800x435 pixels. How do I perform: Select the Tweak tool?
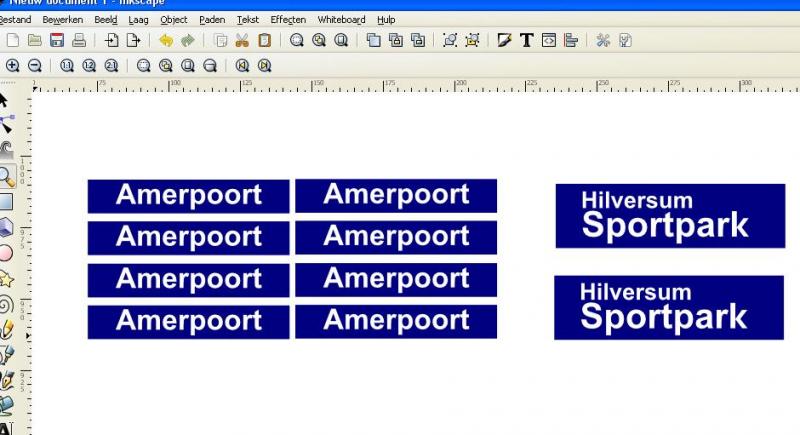[6, 149]
